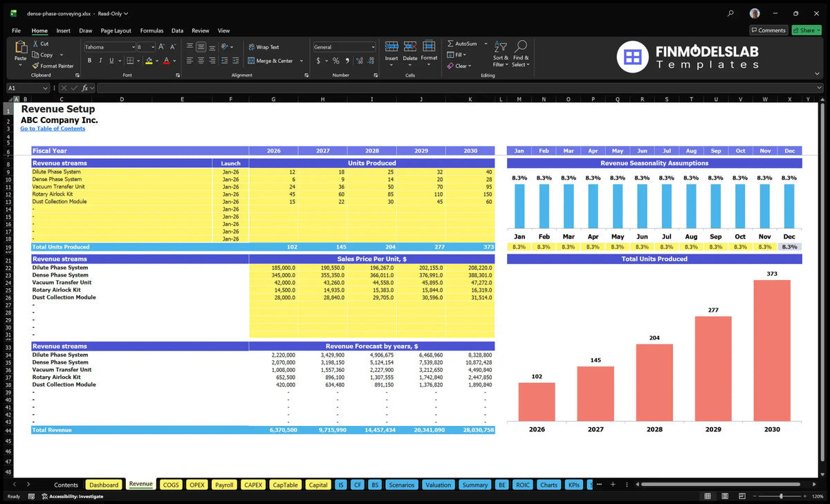Toggle Middle Align in Alignment group
This screenshot has width=830, height=504.
click(201, 47)
